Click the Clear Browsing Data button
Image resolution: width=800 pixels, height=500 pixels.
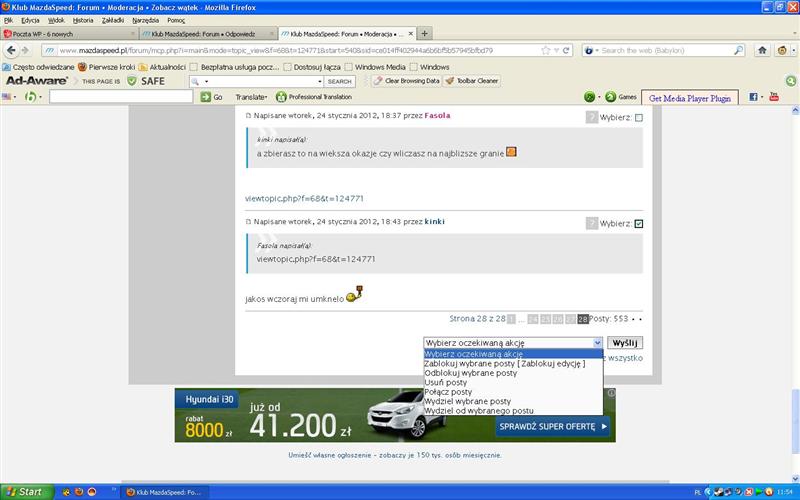click(406, 81)
